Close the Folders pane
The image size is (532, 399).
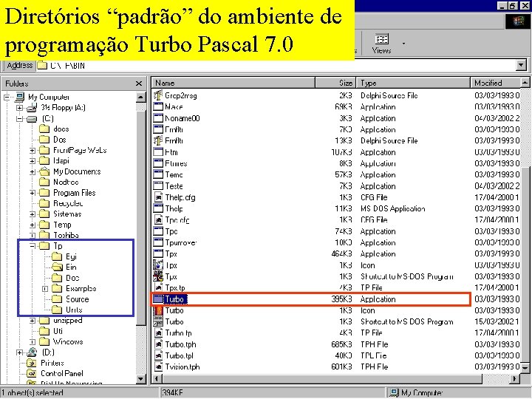point(139,83)
